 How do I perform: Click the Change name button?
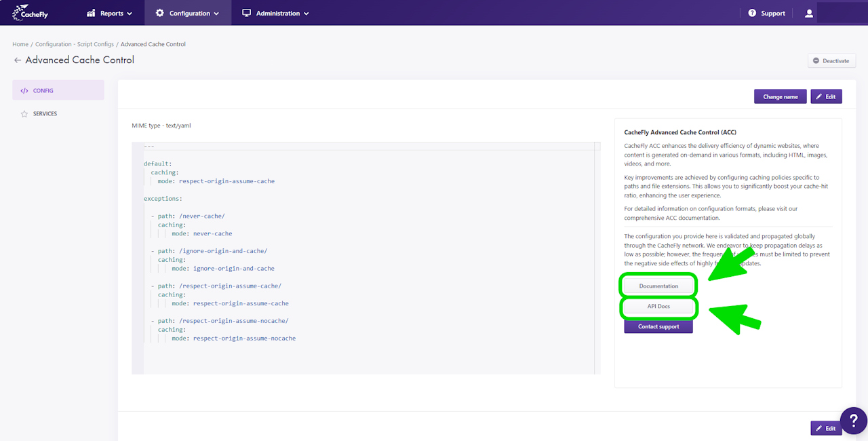point(781,96)
